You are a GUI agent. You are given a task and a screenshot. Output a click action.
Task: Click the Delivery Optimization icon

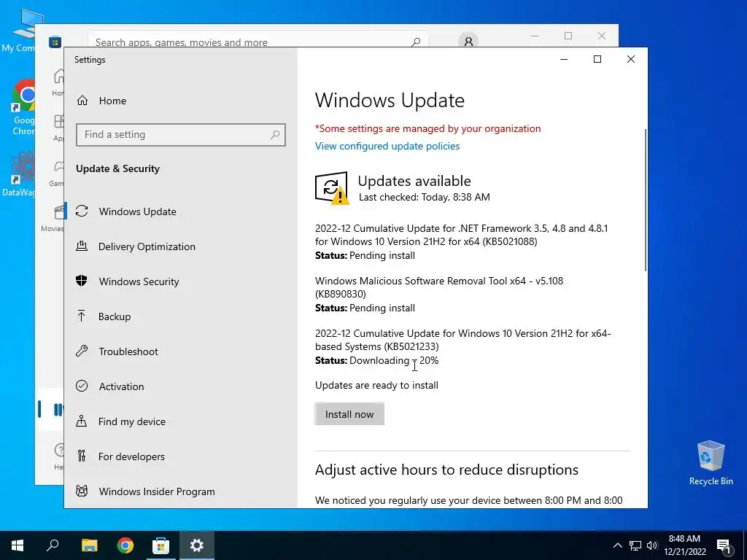[82, 246]
